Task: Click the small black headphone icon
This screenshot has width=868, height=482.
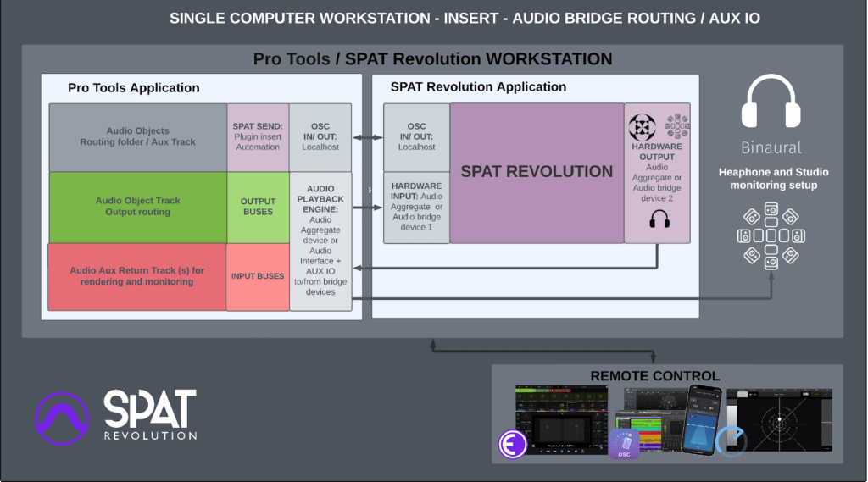Action: pyautogui.click(x=658, y=219)
